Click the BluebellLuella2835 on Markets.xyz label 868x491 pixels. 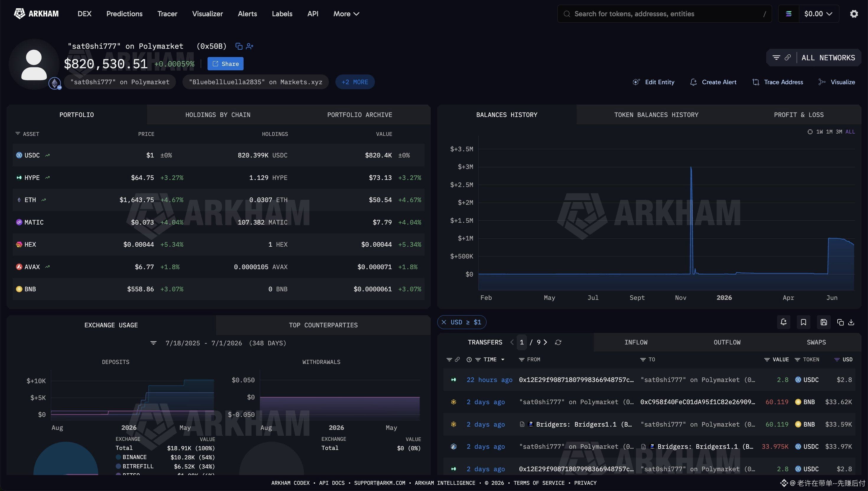(x=255, y=82)
